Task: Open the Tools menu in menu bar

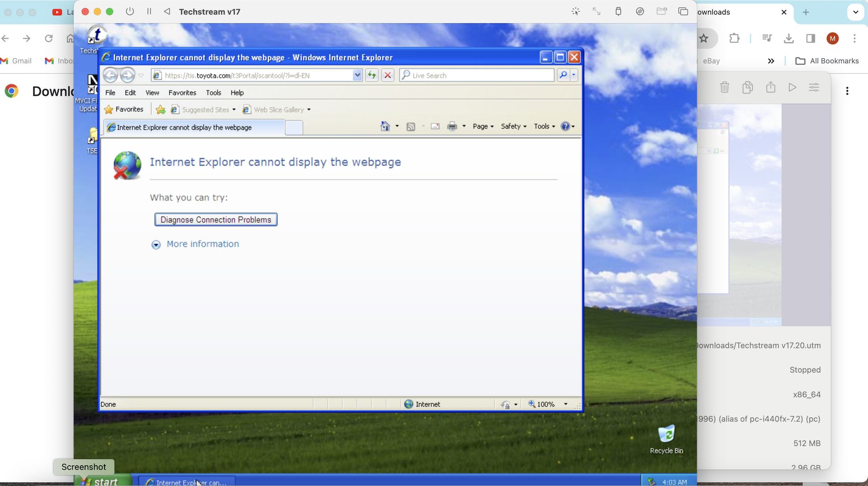Action: coord(213,93)
